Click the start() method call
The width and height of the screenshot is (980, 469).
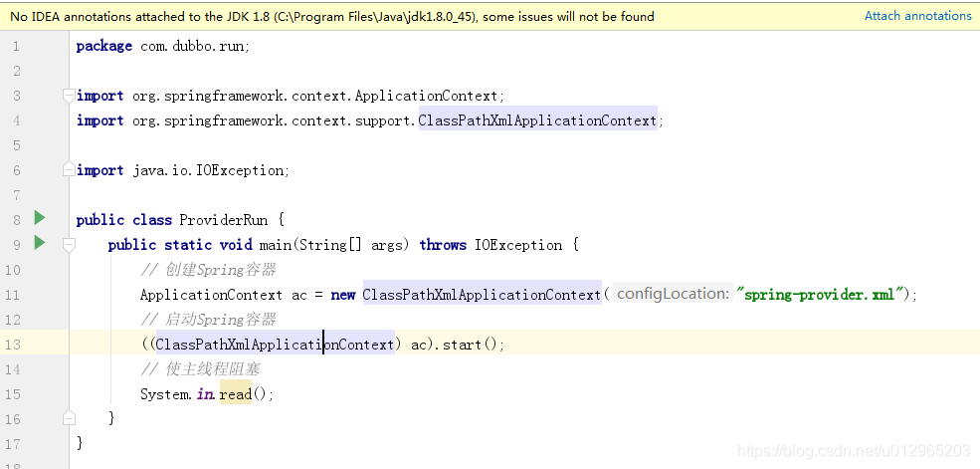coord(470,345)
